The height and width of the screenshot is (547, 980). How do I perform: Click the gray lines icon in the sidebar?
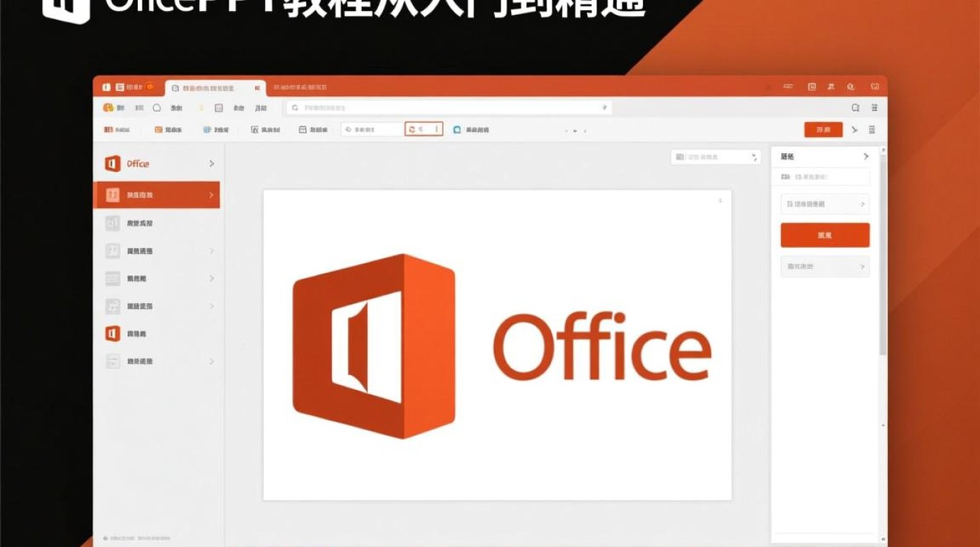[112, 279]
